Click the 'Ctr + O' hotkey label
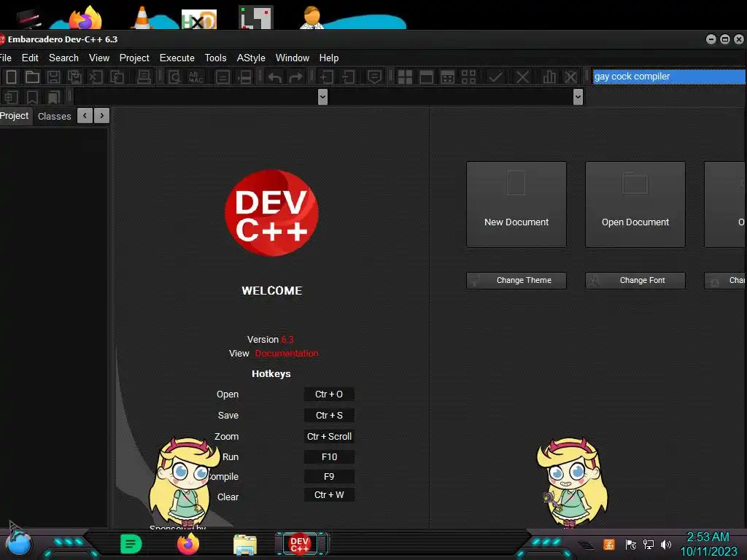The width and height of the screenshot is (747, 560). [329, 394]
